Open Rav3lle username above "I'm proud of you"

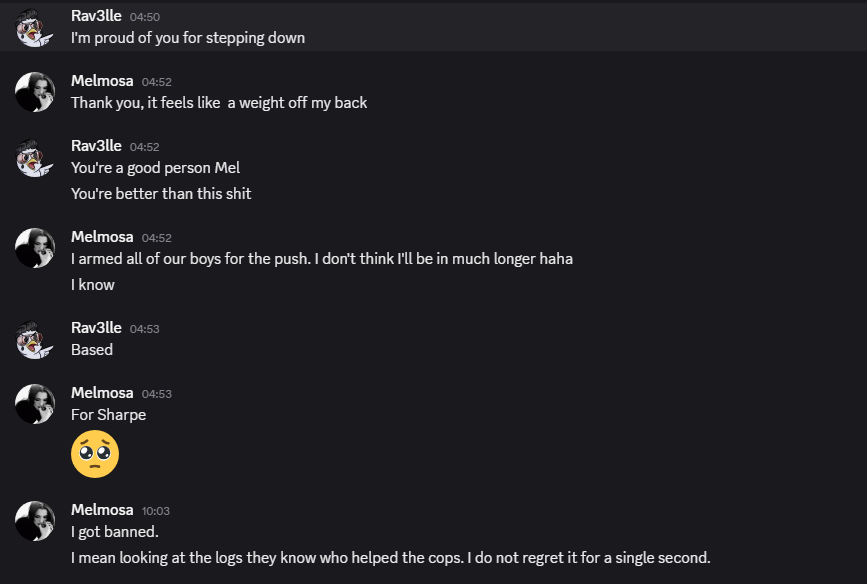pyautogui.click(x=96, y=16)
